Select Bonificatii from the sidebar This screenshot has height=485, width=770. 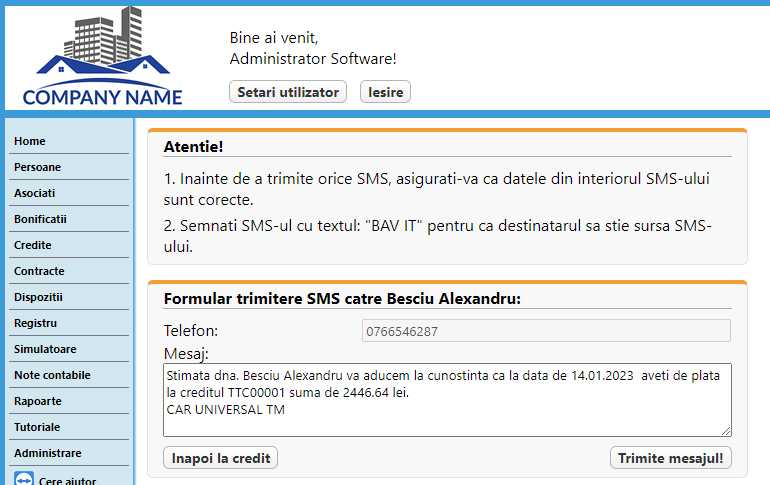point(69,219)
